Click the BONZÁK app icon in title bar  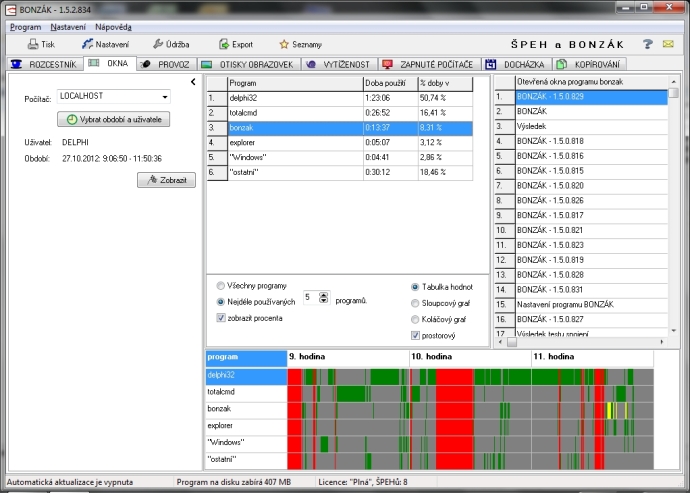click(x=11, y=9)
